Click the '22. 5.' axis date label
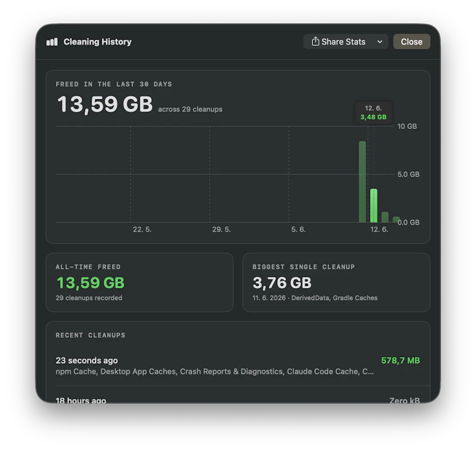 click(x=142, y=229)
